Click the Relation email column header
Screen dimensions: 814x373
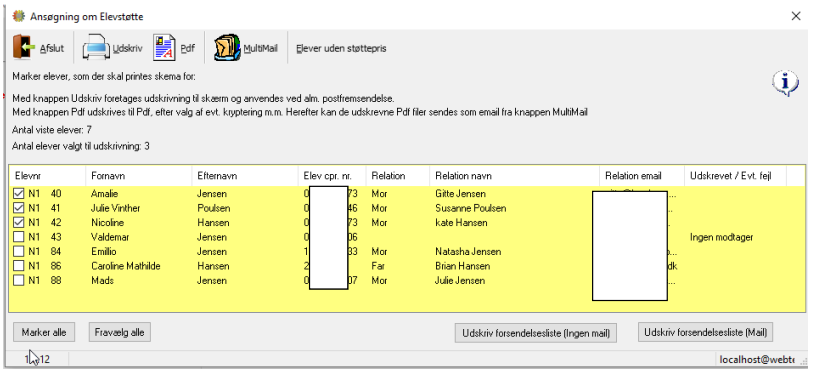pos(642,176)
